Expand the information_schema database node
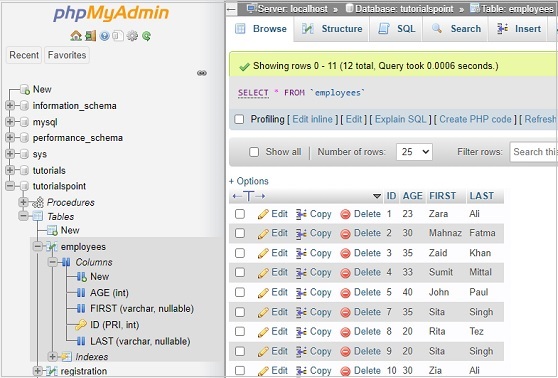The height and width of the screenshot is (378, 558). point(10,105)
